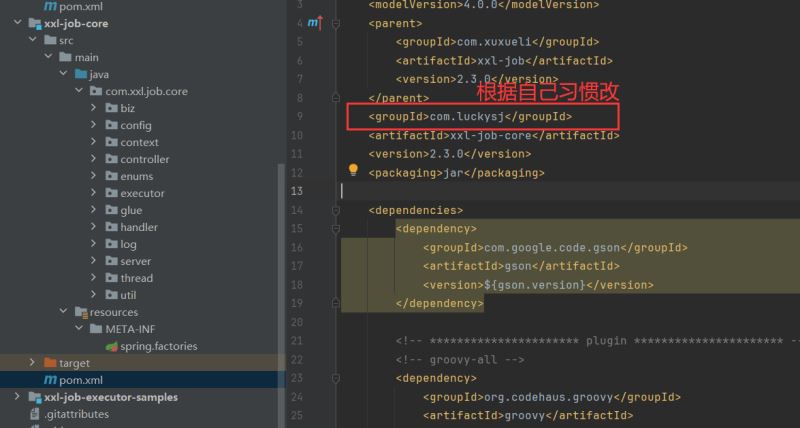The width and height of the screenshot is (800, 428).
Task: Expand the thread package chevron
Action: pos(93,278)
